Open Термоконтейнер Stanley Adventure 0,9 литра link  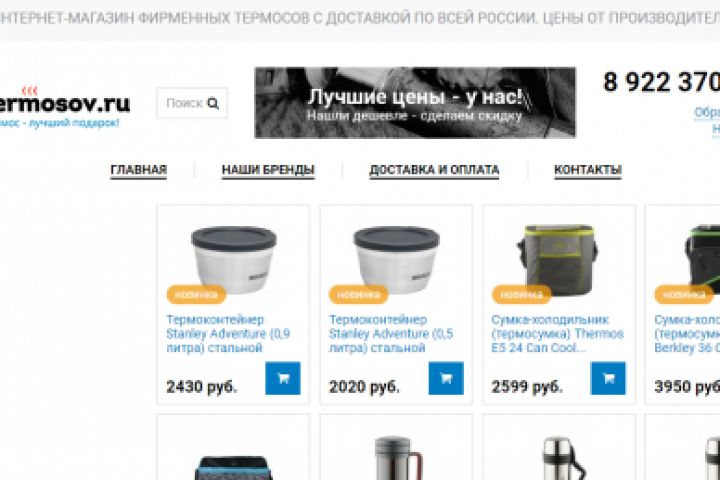(228, 333)
